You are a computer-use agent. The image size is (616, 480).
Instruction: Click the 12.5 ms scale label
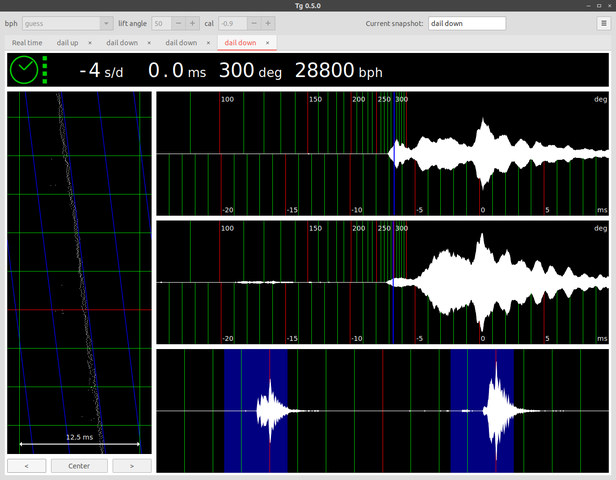coord(79,437)
